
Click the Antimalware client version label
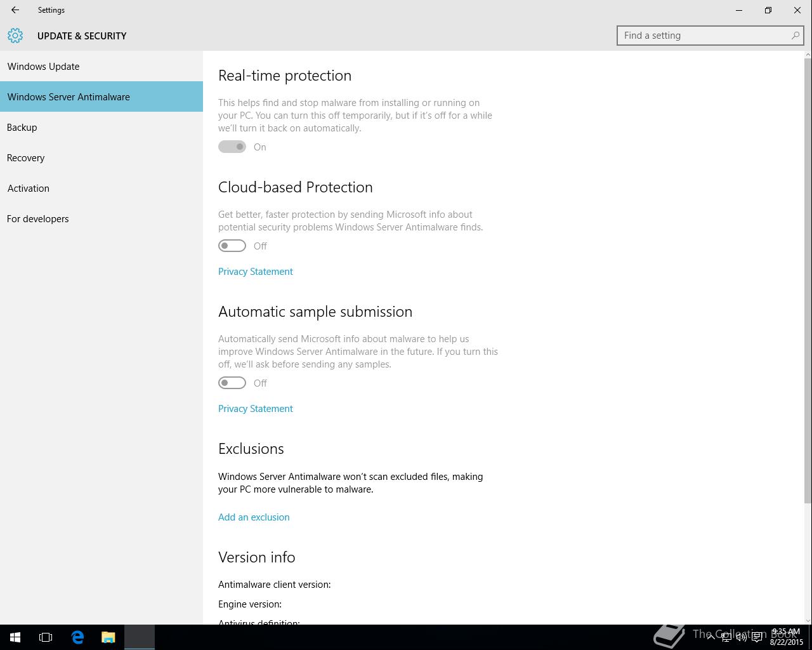(x=275, y=585)
